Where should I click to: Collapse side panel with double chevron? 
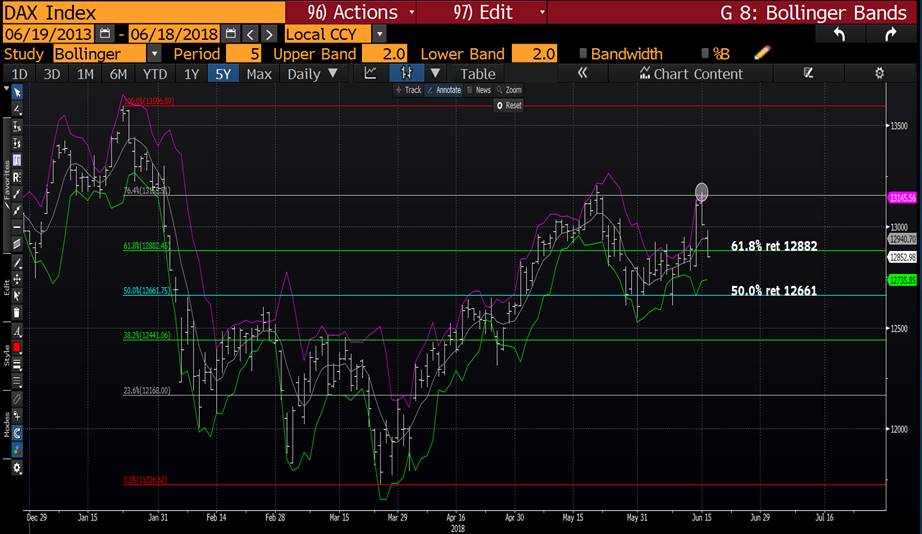(582, 74)
